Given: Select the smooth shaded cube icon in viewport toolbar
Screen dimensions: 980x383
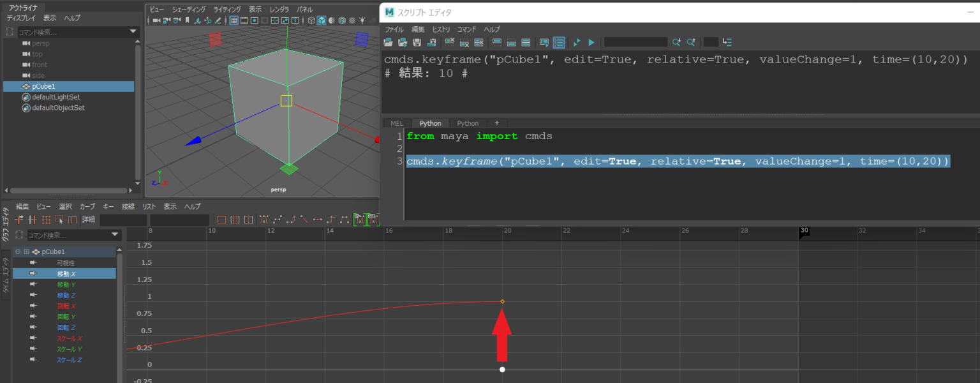Looking at the screenshot, I should click(x=321, y=21).
